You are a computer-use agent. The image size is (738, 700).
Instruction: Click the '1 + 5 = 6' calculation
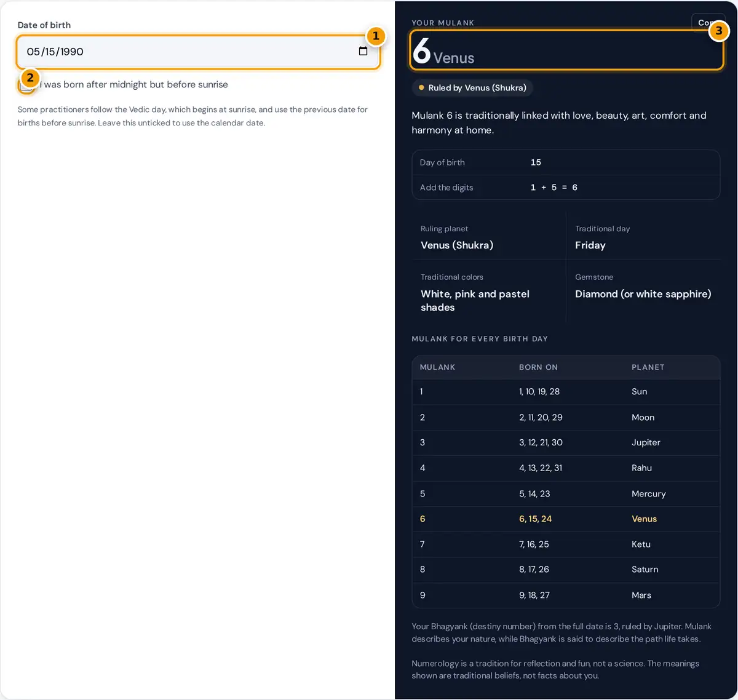coord(553,188)
